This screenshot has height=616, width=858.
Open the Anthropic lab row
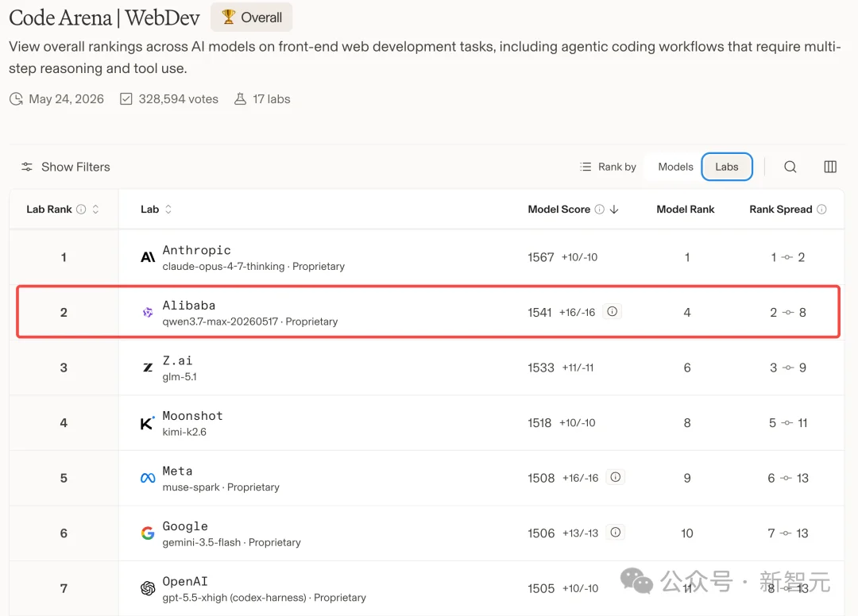[427, 257]
